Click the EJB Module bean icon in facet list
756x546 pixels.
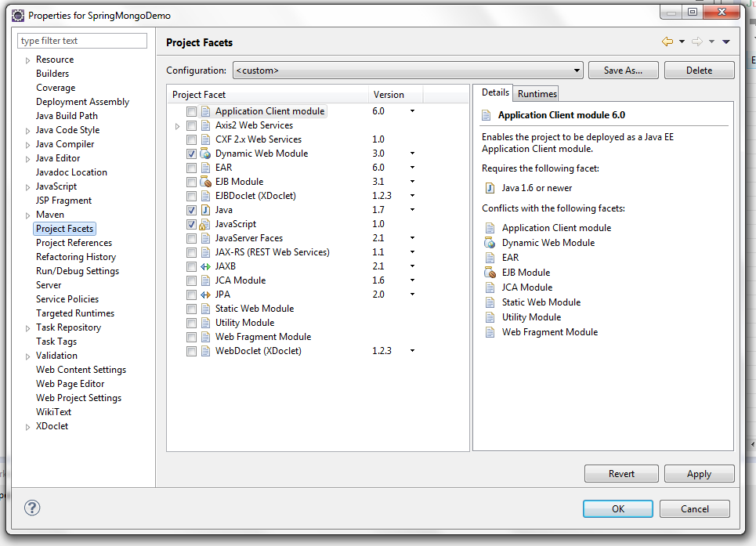[x=205, y=182]
